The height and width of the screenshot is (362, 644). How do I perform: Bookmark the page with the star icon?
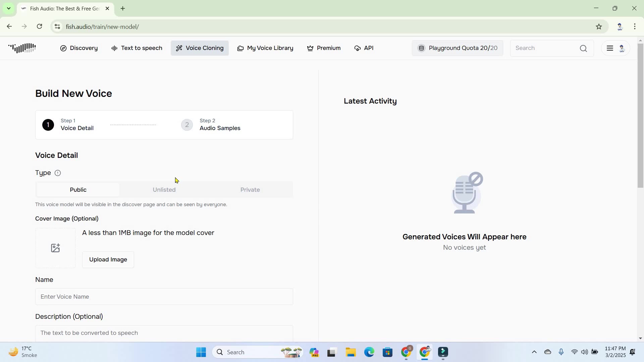(x=599, y=26)
